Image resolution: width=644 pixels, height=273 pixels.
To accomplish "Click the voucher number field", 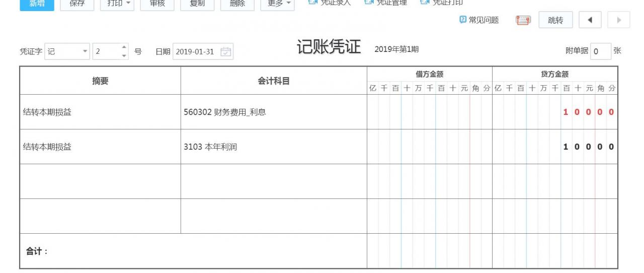I will (107, 51).
